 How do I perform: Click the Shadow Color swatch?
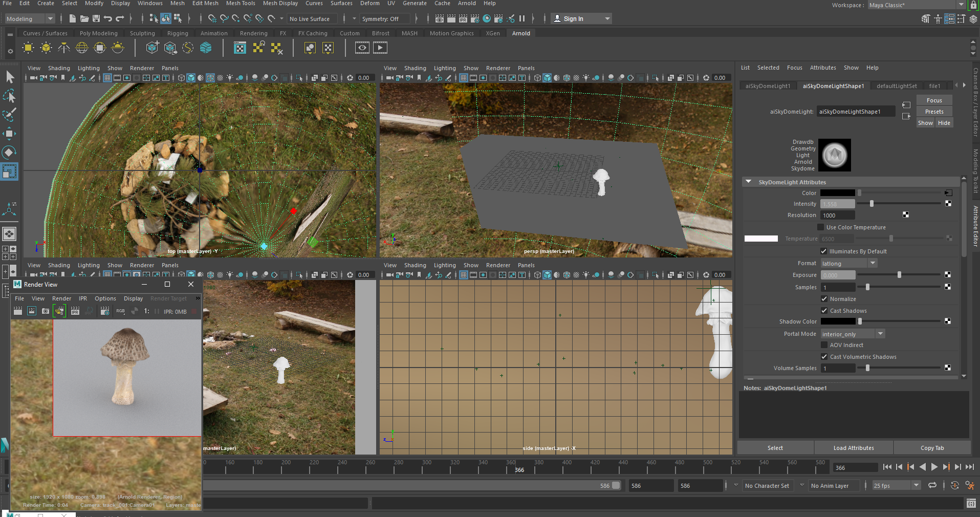(x=838, y=321)
